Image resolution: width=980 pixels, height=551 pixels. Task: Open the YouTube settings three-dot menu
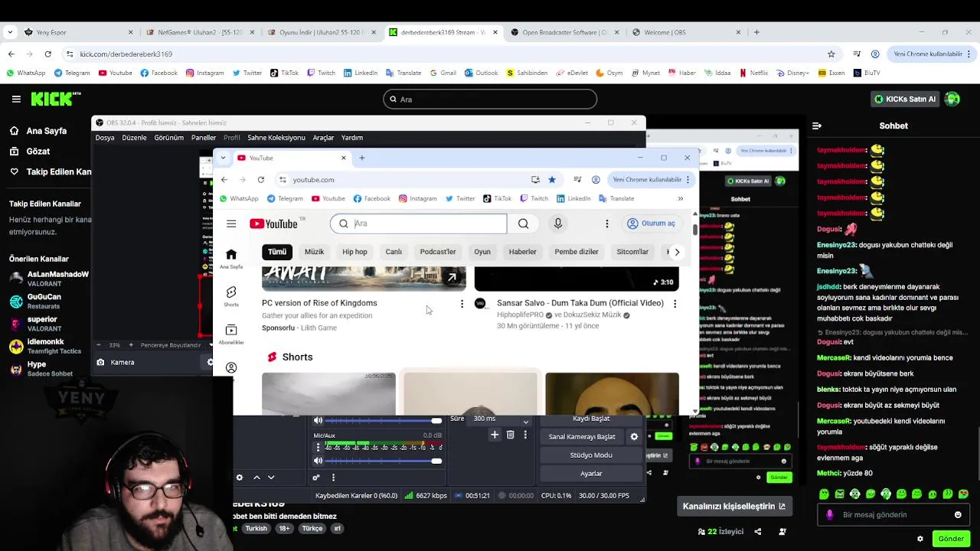[607, 223]
